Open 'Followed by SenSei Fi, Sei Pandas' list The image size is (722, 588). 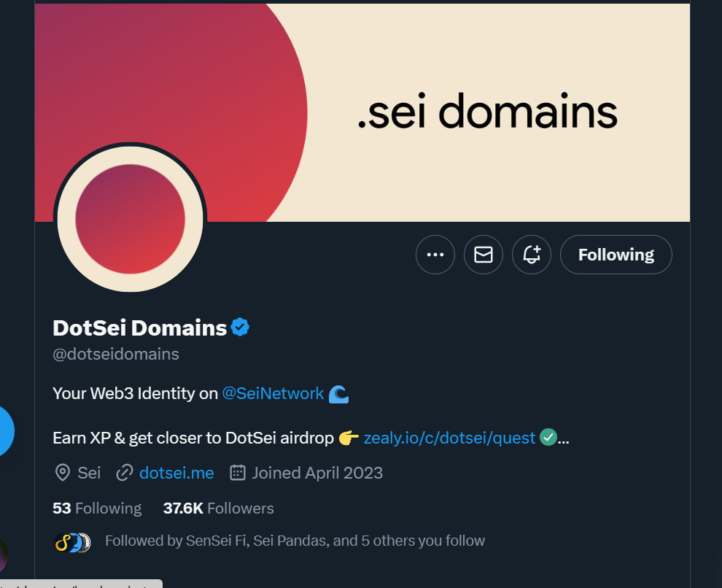pos(295,541)
